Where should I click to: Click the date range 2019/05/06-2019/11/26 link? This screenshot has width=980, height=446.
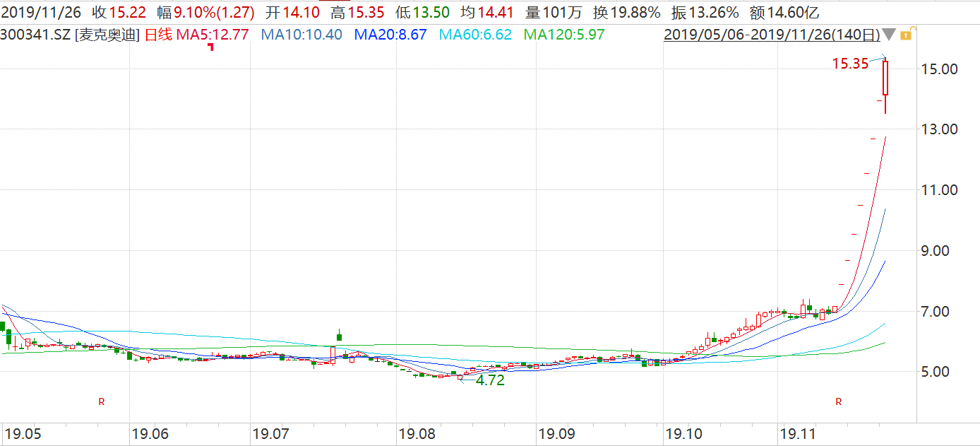(772, 34)
